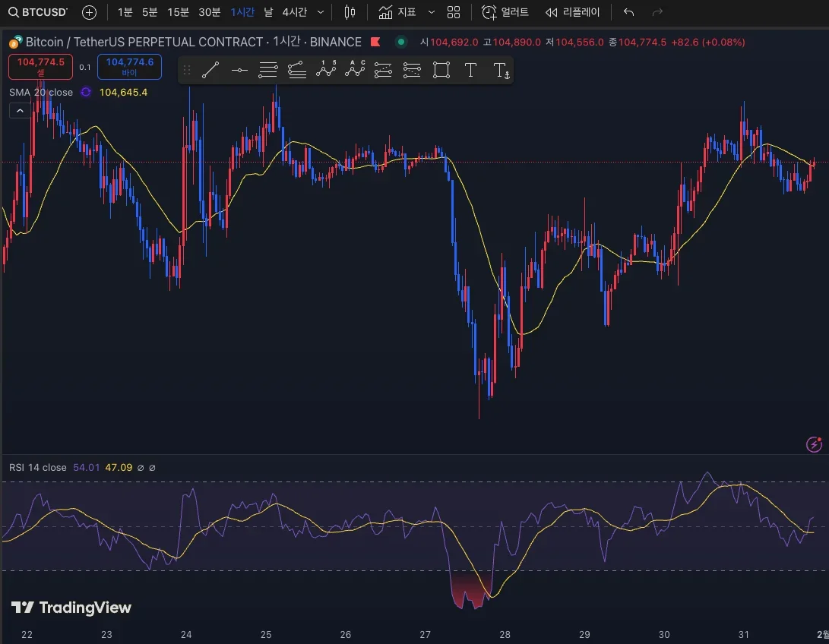
Task: Select the 30분 interval
Action: point(210,12)
